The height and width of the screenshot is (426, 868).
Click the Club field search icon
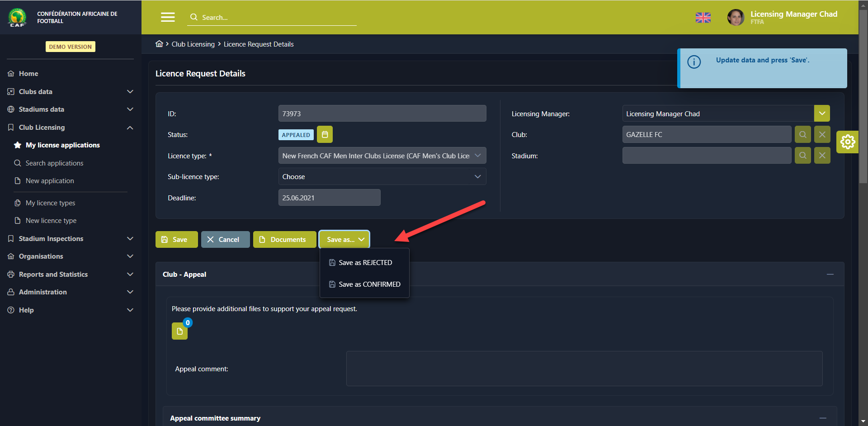coord(802,135)
